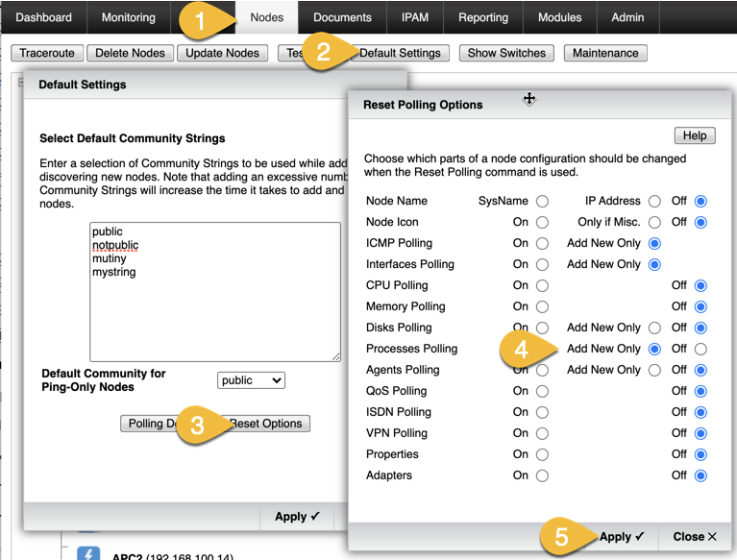Click the 'mutiny' community string line
Image resolution: width=737 pixels, height=560 pixels.
pos(109,258)
